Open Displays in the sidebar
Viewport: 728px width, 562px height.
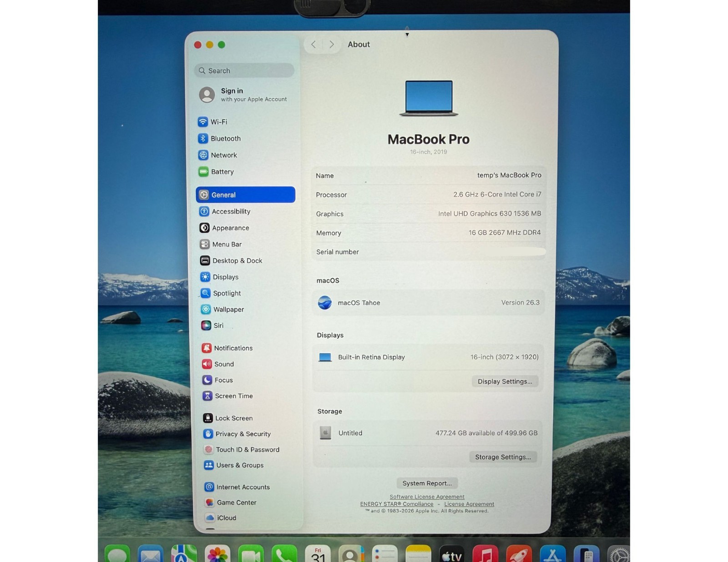[x=220, y=277]
